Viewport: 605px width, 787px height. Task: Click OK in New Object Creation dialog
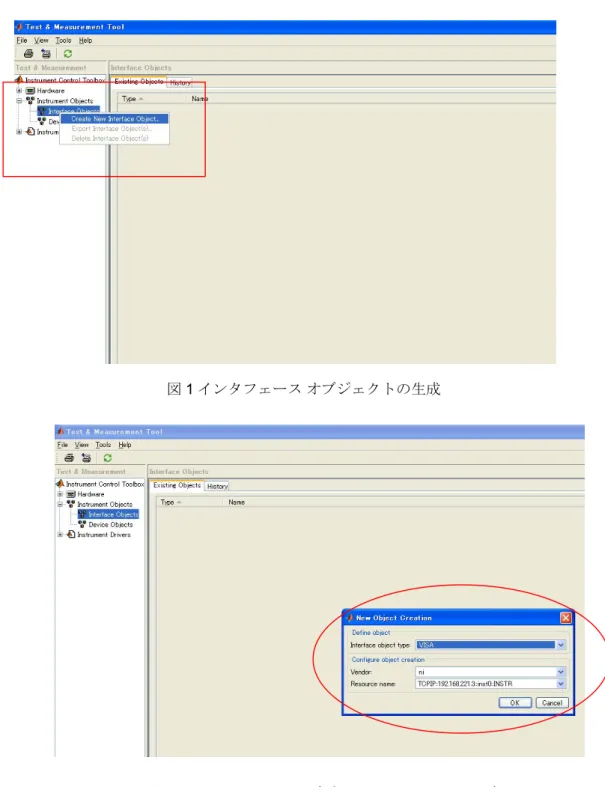pyautogui.click(x=515, y=703)
